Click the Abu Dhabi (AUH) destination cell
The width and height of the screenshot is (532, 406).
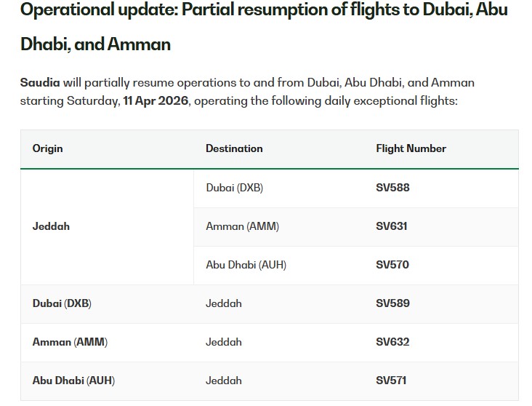click(246, 265)
